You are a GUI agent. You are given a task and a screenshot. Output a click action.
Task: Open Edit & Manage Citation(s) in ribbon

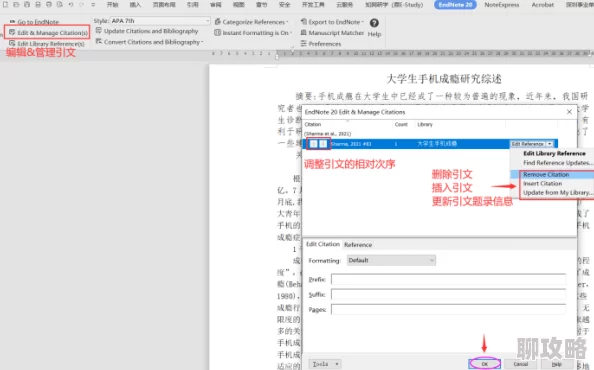point(48,33)
